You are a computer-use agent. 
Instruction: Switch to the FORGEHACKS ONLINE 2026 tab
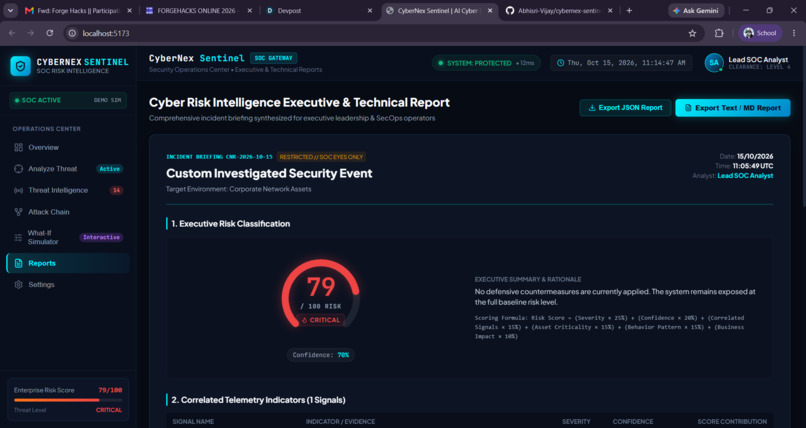198,10
